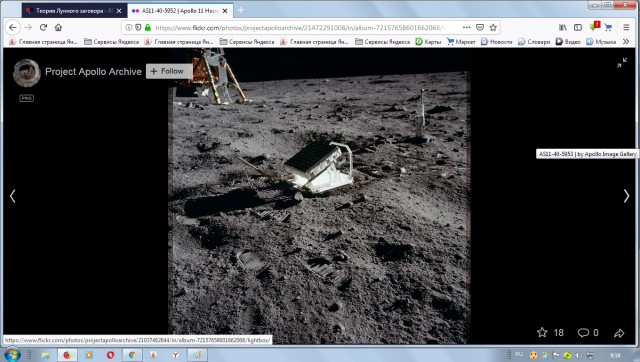Open the shopping cart extension
Screen dimensions: 640x362
click(x=608, y=27)
